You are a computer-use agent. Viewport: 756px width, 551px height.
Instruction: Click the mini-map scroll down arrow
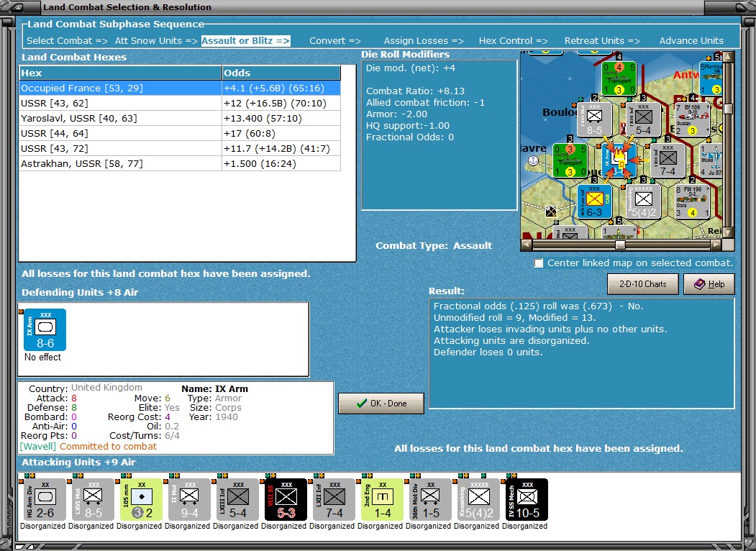729,233
